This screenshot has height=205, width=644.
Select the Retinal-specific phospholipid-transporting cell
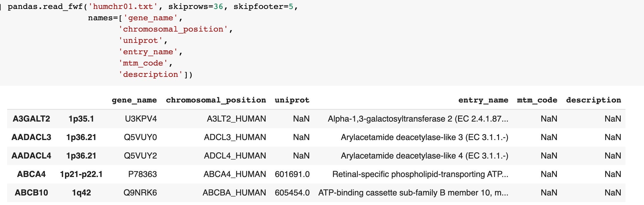[x=420, y=174]
